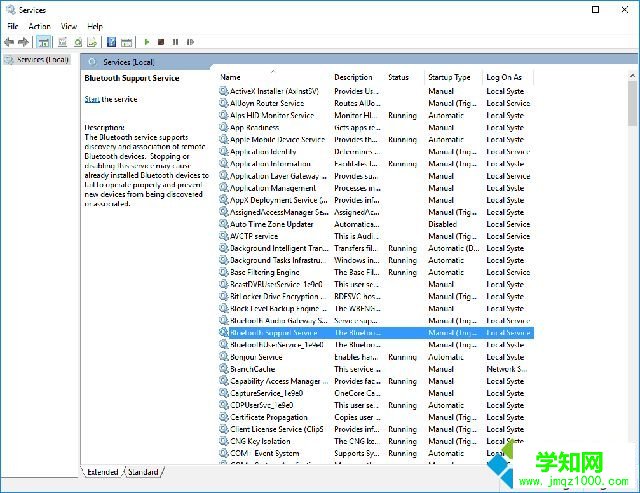Select the CaptureService_1e9e0 row
The image size is (640, 493).
pos(376,393)
